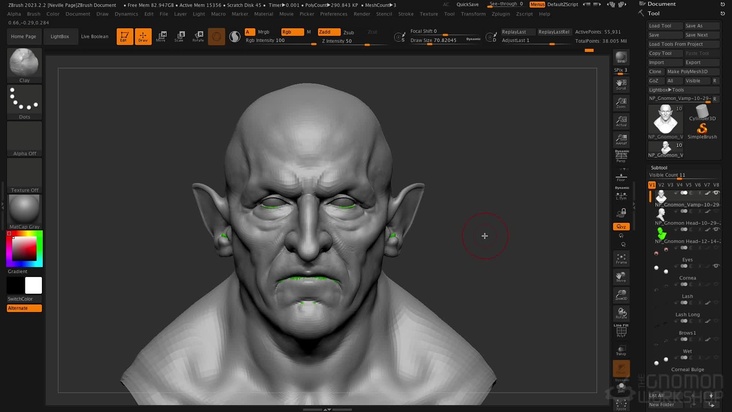The height and width of the screenshot is (412, 732).
Task: Select the V2 visibility set tab
Action: click(x=661, y=185)
